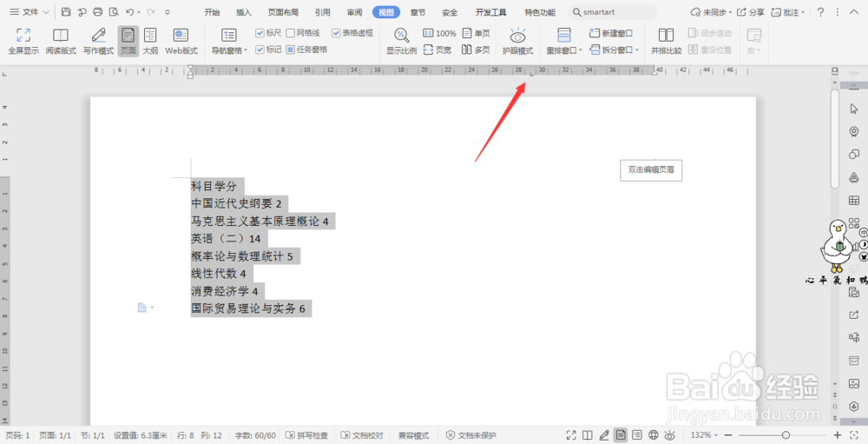868x444 pixels.
Task: Click the select arrow tool in right sidebar
Action: tap(854, 109)
